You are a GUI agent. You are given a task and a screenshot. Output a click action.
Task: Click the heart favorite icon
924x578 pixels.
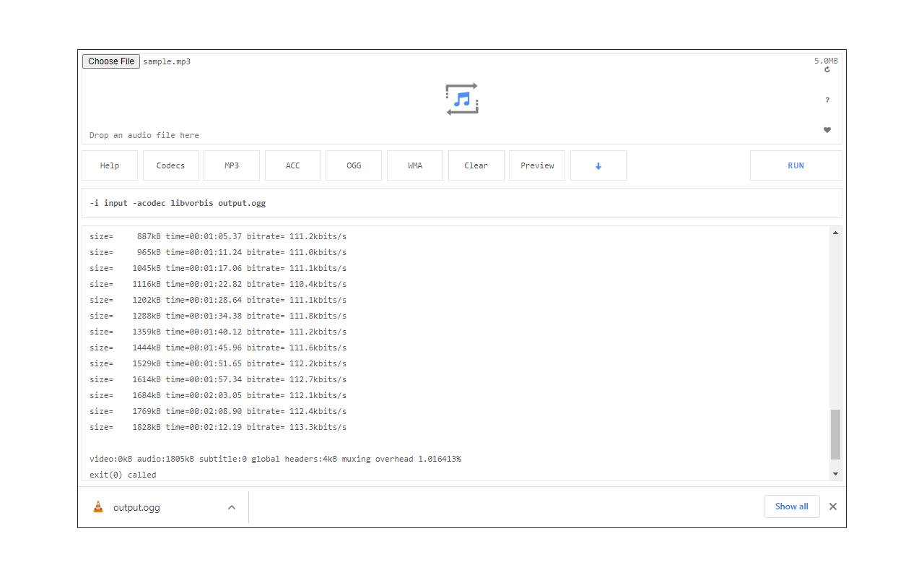pyautogui.click(x=827, y=129)
